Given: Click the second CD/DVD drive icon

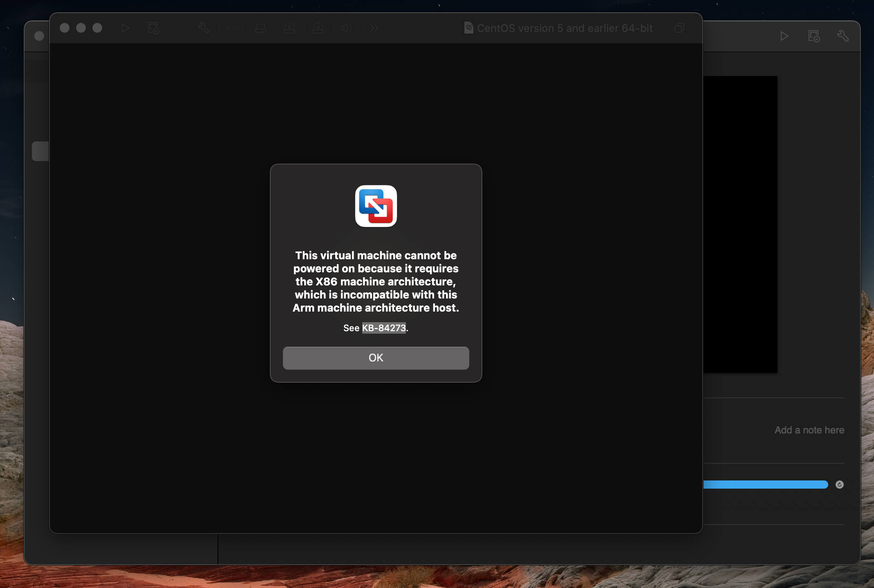Looking at the screenshot, I should point(318,28).
